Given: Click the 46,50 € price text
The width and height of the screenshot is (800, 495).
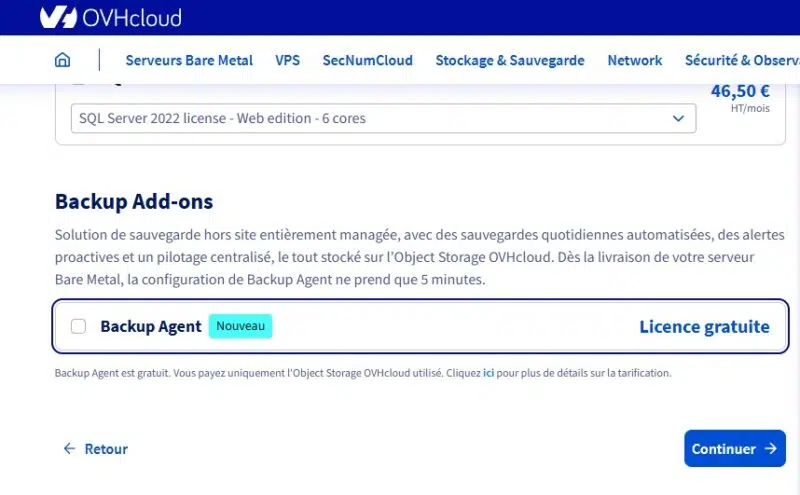Looking at the screenshot, I should tap(740, 91).
